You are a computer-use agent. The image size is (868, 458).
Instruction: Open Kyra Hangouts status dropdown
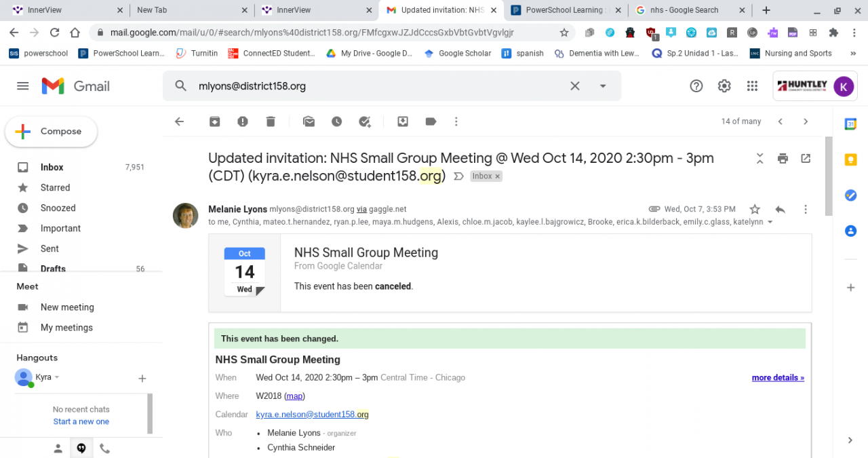tap(57, 377)
